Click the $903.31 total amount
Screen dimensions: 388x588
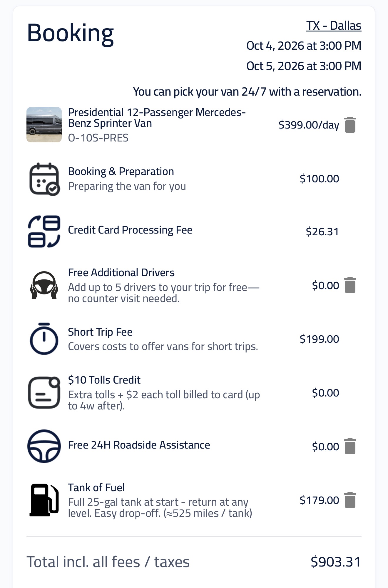click(x=336, y=562)
